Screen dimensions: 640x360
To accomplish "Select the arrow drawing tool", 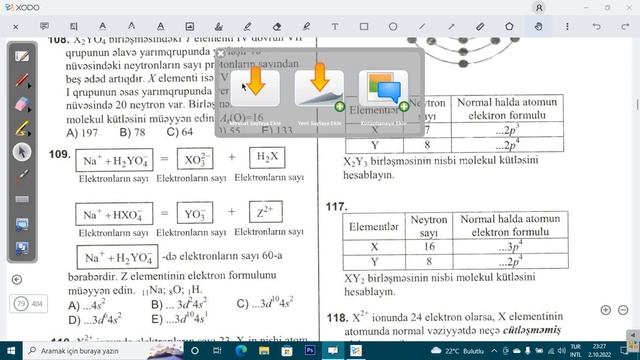I will [x=451, y=27].
